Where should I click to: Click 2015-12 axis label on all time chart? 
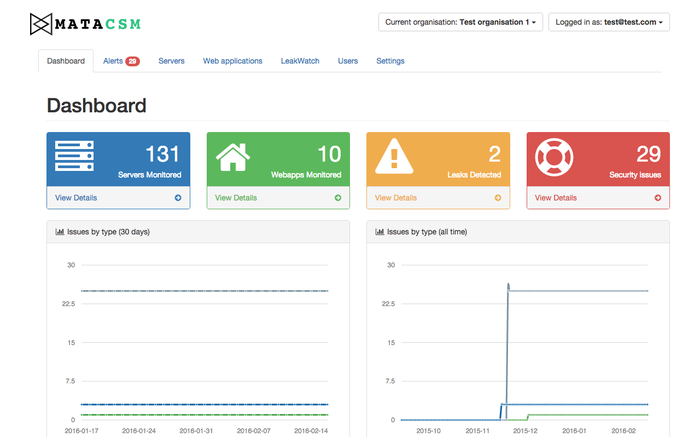(525, 431)
